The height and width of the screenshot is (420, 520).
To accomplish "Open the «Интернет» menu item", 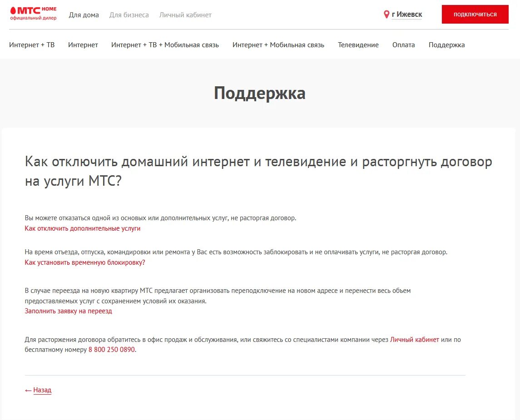I will tap(83, 45).
